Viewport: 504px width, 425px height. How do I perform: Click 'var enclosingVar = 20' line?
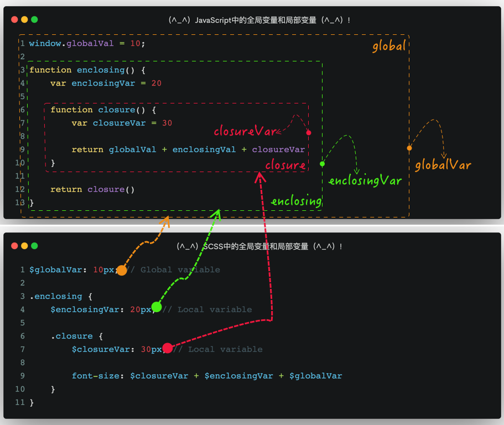pos(106,83)
